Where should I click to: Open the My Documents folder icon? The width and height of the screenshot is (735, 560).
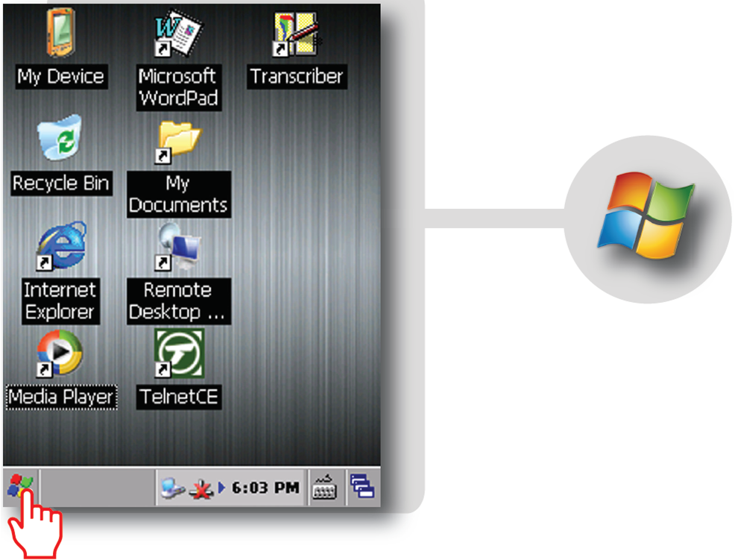tap(178, 142)
